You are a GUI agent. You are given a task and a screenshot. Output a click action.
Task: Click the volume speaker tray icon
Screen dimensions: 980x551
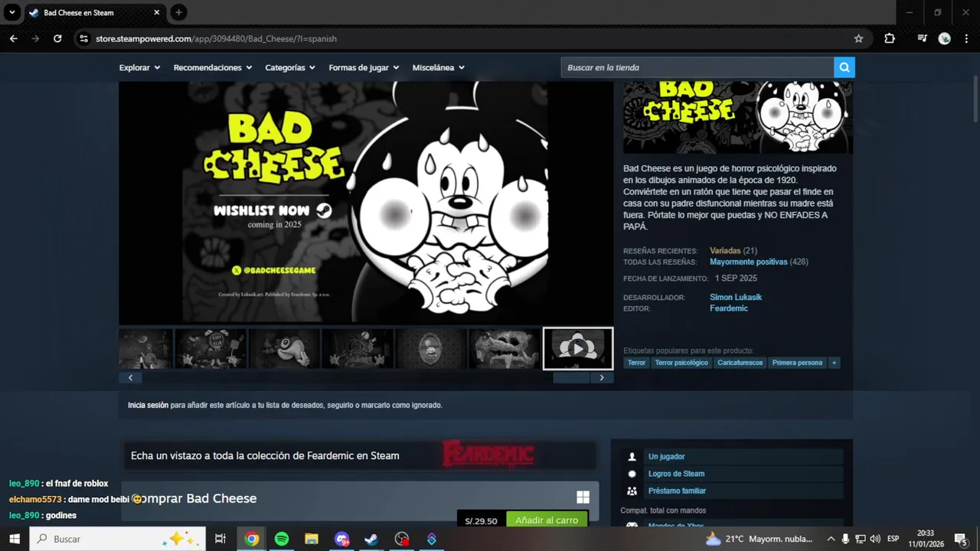click(x=875, y=539)
